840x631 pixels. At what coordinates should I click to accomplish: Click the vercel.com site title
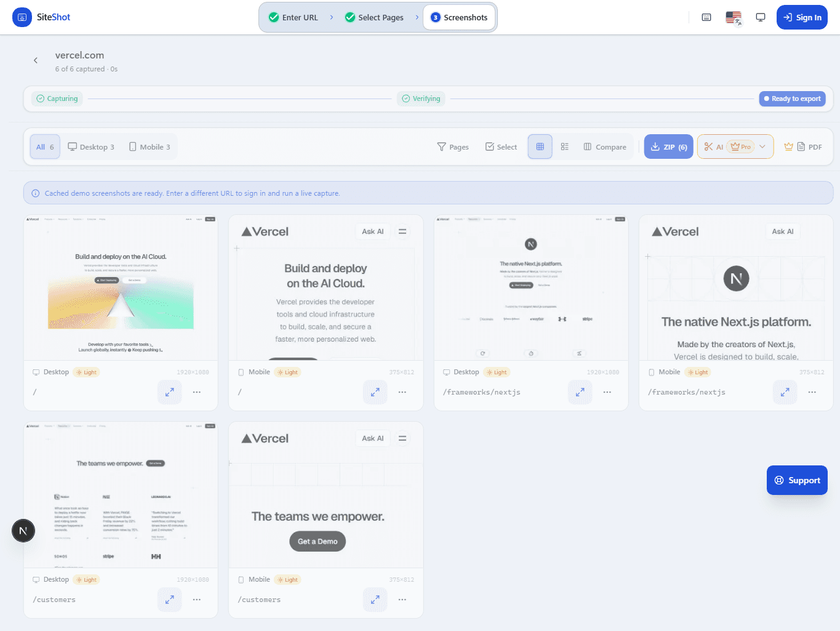point(79,55)
